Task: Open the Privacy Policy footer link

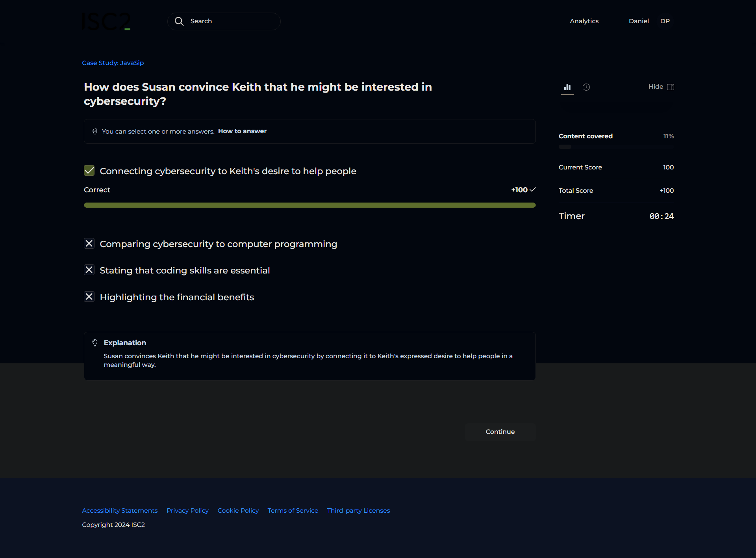Action: pos(187,511)
